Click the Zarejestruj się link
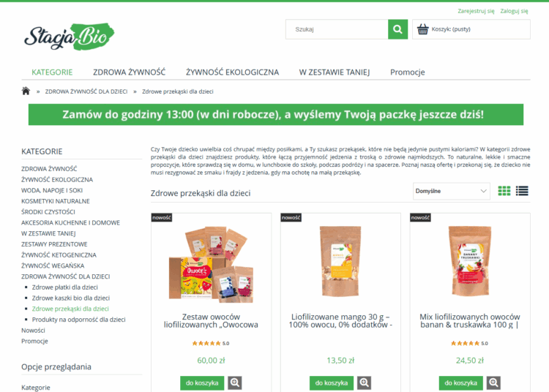The image size is (549, 392). click(x=477, y=11)
